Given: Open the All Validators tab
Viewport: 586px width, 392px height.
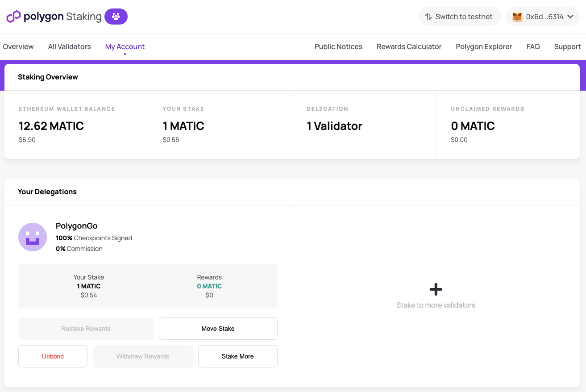Looking at the screenshot, I should (70, 46).
